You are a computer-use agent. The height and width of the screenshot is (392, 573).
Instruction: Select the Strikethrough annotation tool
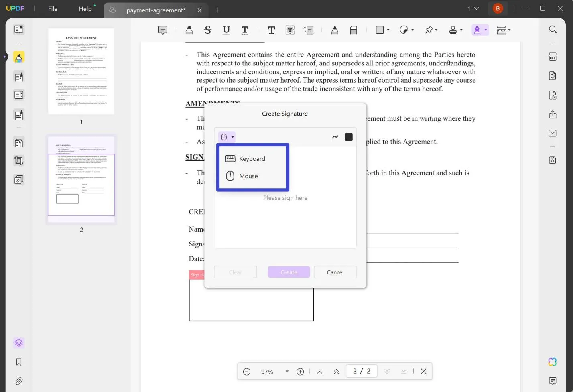pyautogui.click(x=207, y=30)
